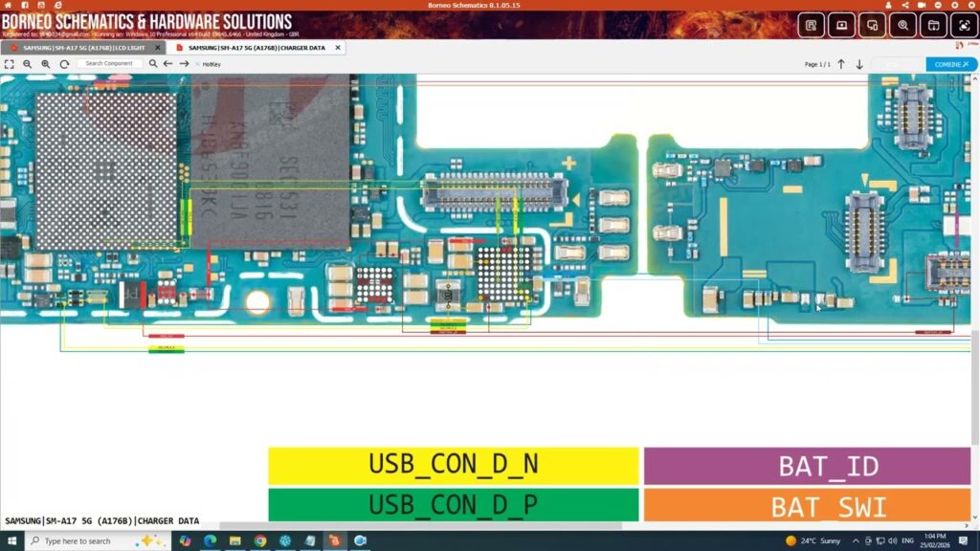Go back with the left arrow icon
The image size is (980, 551).
(168, 64)
